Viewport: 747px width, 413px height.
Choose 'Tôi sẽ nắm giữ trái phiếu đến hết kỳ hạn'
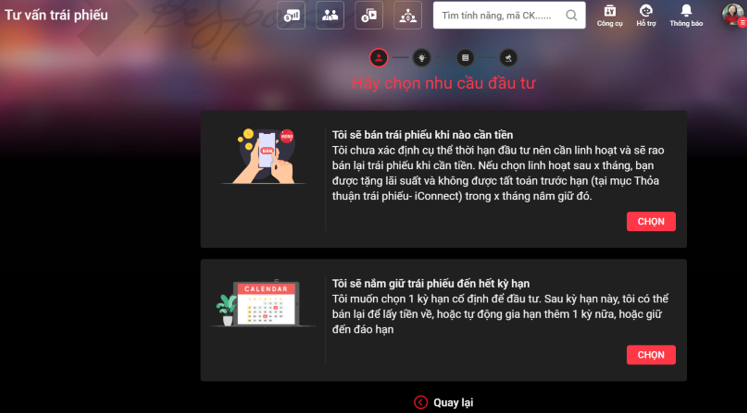651,355
